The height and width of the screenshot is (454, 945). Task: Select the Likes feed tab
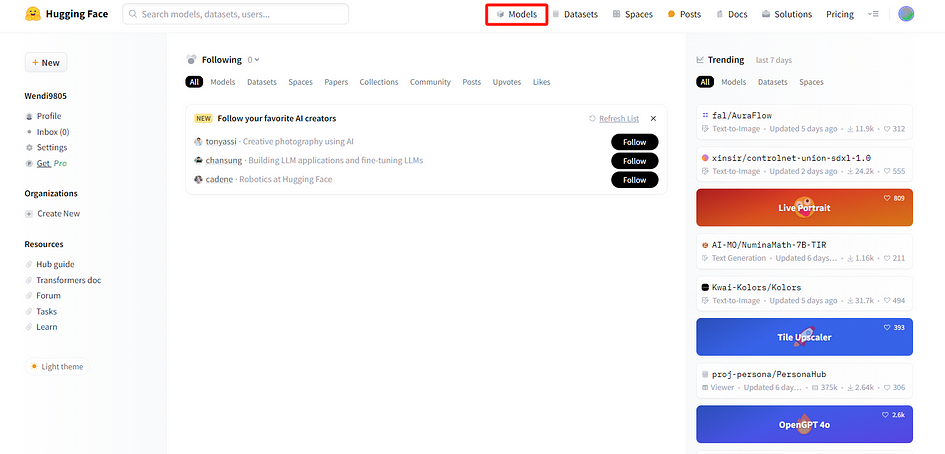[542, 82]
